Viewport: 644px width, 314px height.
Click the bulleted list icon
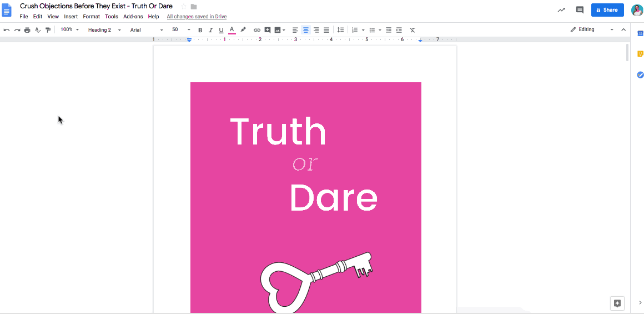372,30
